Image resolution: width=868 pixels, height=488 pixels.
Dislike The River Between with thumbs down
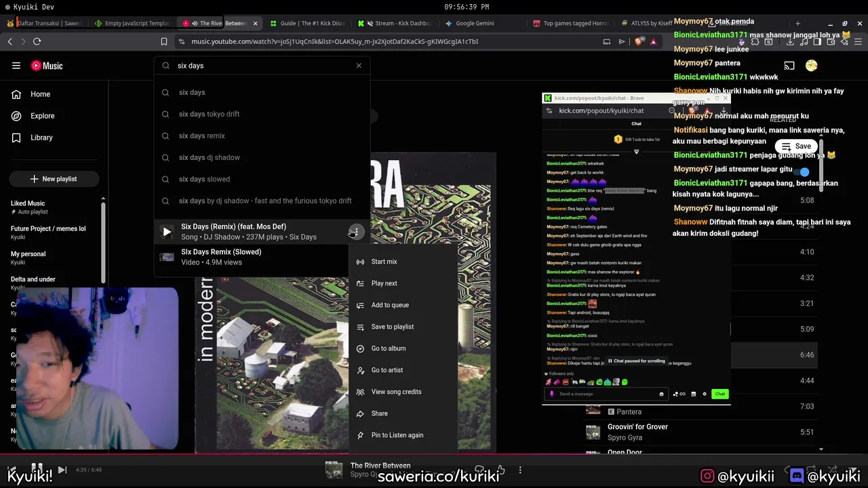[479, 470]
